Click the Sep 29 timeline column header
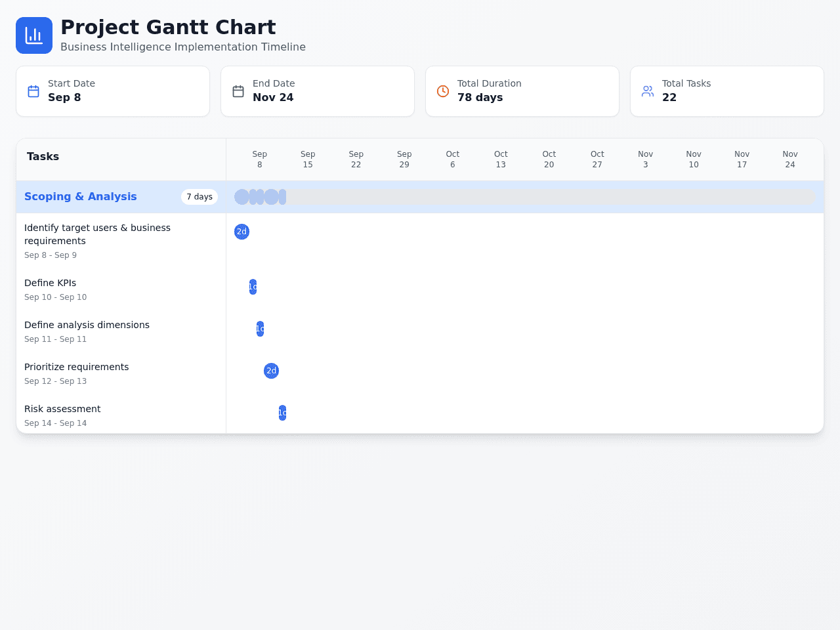 tap(404, 159)
